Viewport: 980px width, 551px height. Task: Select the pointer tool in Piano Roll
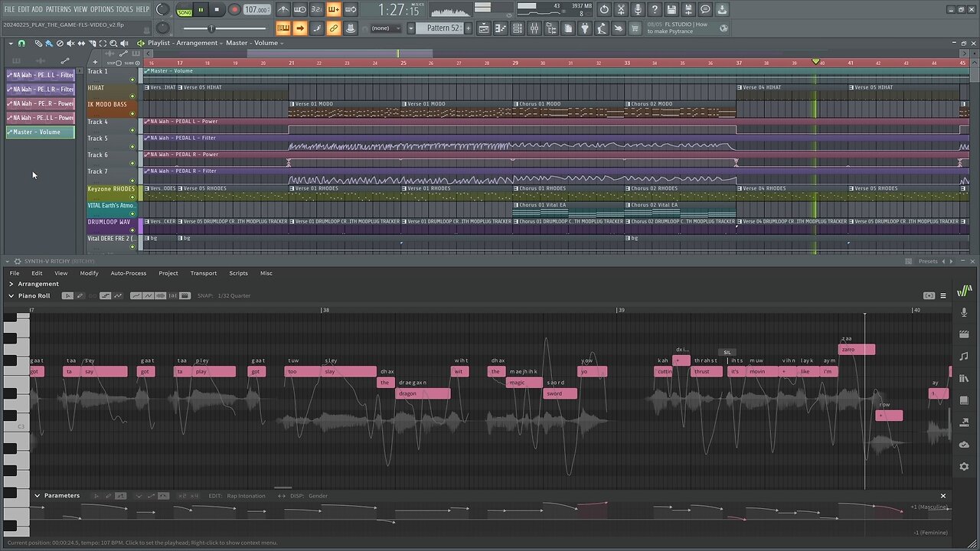(x=67, y=295)
